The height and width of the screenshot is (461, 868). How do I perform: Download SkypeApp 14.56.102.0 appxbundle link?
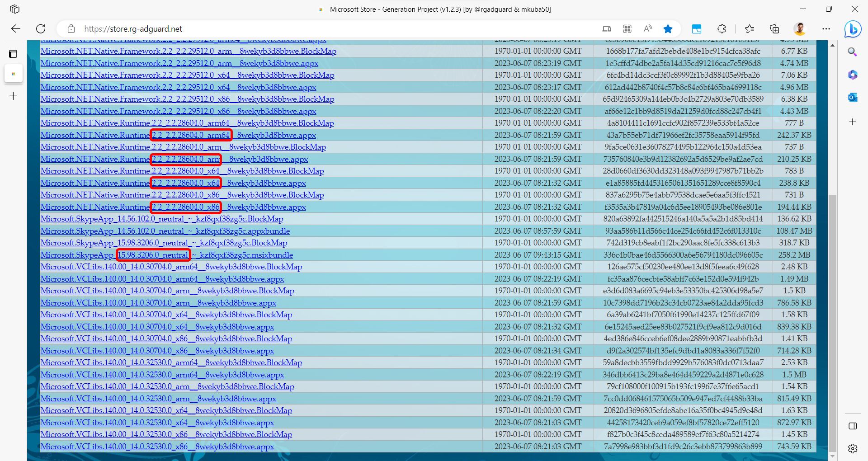[165, 231]
